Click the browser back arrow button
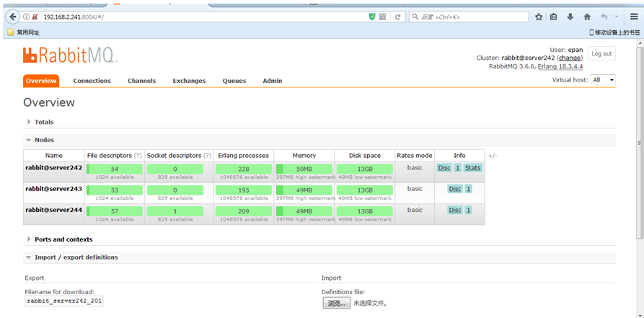 coord(13,17)
